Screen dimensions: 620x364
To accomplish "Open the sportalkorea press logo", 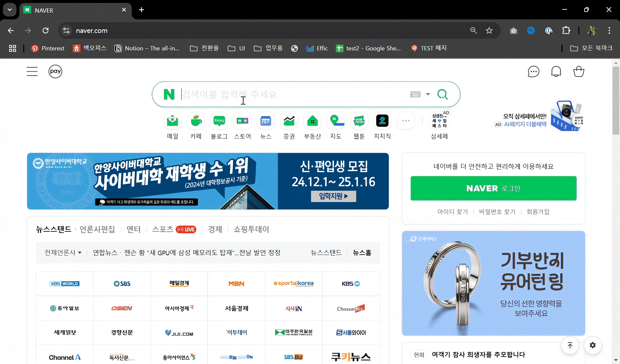I will tap(294, 284).
